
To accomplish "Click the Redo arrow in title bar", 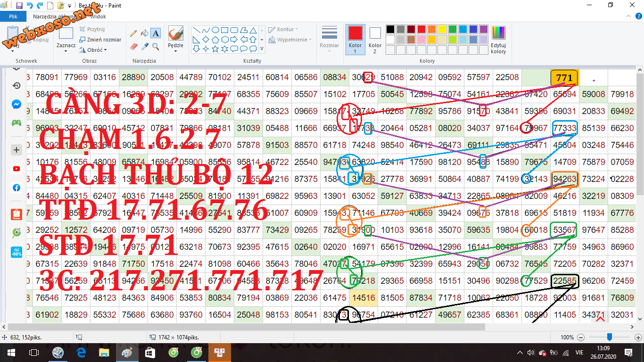I will [40, 6].
